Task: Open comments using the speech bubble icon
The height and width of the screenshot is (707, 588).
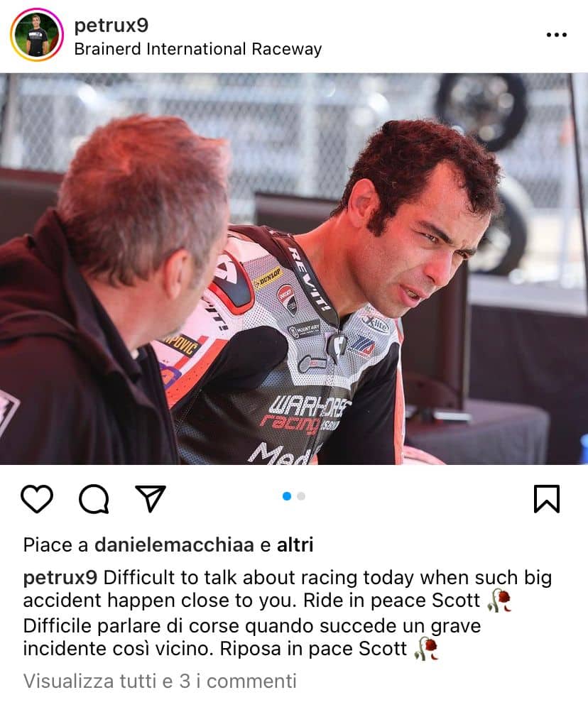Action: pos(94,499)
